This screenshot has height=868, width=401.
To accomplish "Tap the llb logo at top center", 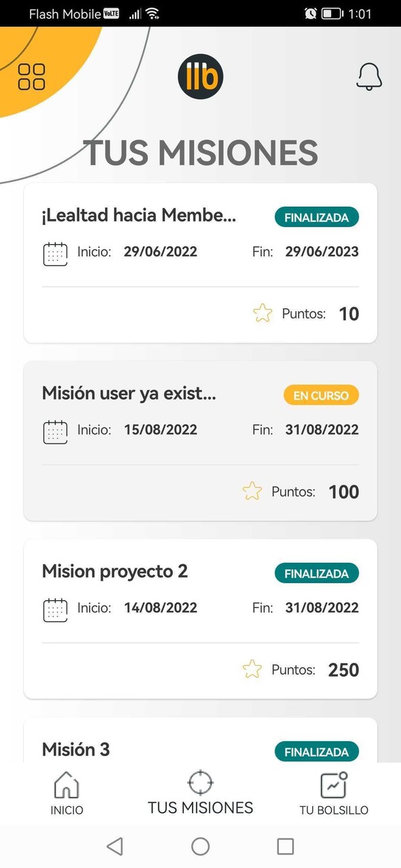I will coord(200,76).
